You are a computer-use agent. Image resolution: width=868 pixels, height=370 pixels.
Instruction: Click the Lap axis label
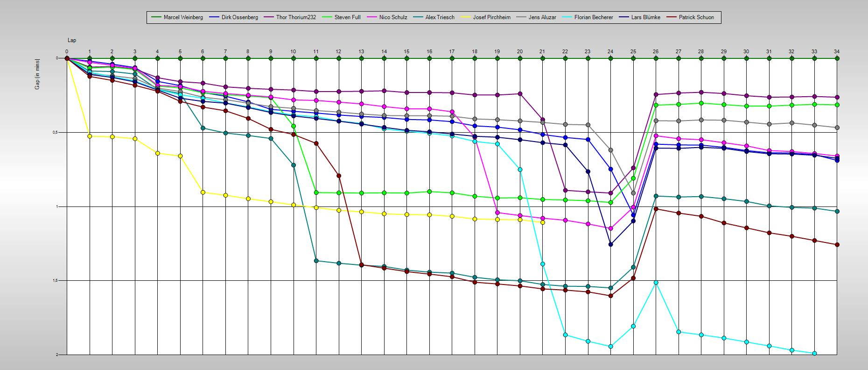(72, 40)
